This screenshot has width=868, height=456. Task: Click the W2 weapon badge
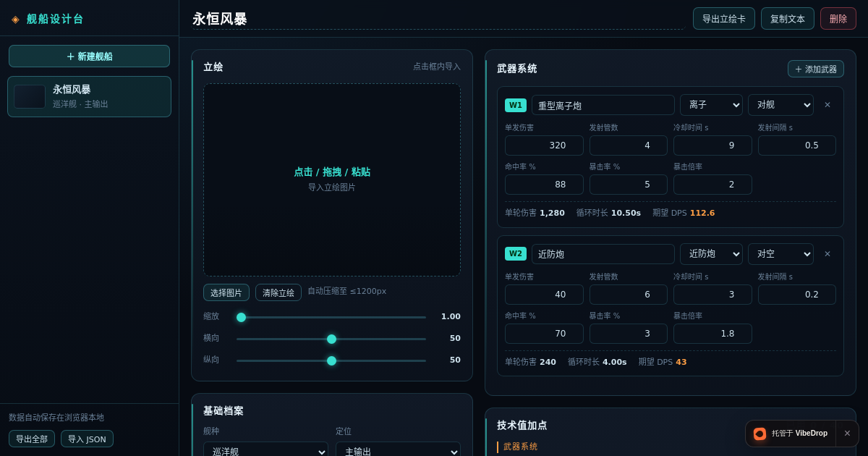(x=516, y=254)
